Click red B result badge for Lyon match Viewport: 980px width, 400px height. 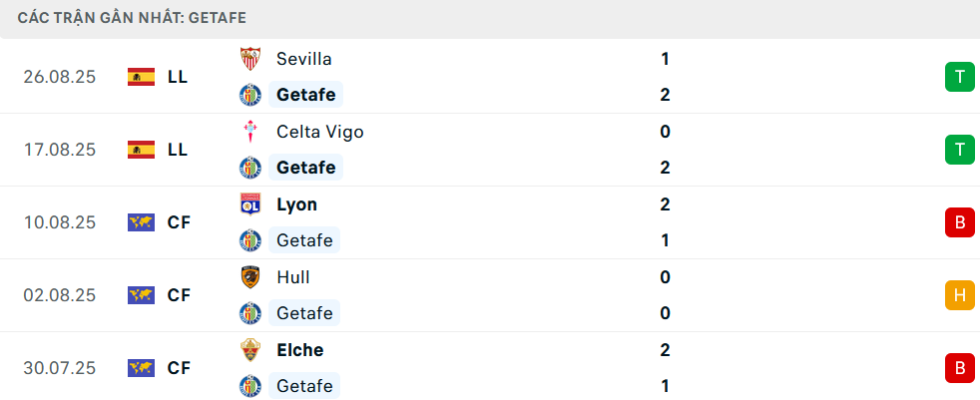coord(959,222)
